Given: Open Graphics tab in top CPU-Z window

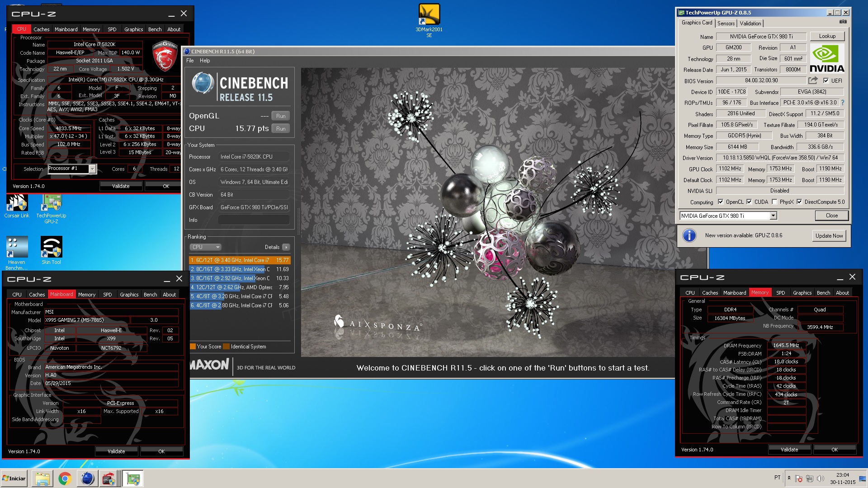Looking at the screenshot, I should pyautogui.click(x=133, y=29).
